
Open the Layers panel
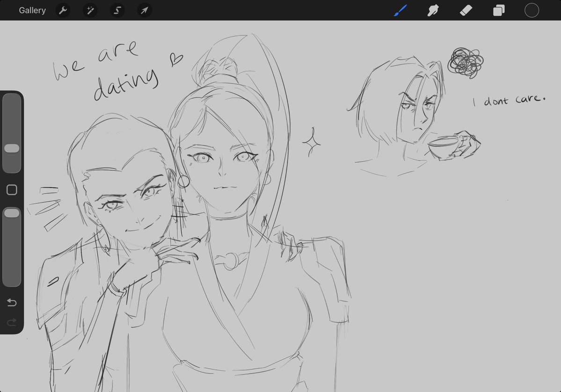499,10
